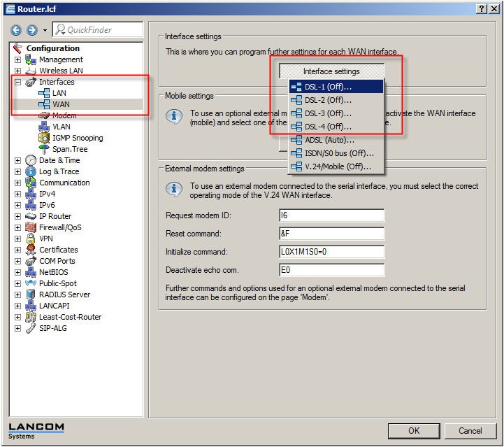
Task: Select the LAN item under Interfaces
Action: pos(59,93)
